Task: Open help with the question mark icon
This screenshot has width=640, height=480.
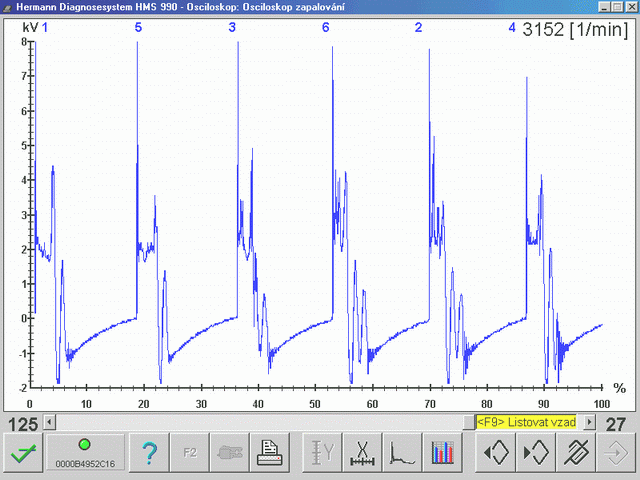Action: (x=149, y=453)
